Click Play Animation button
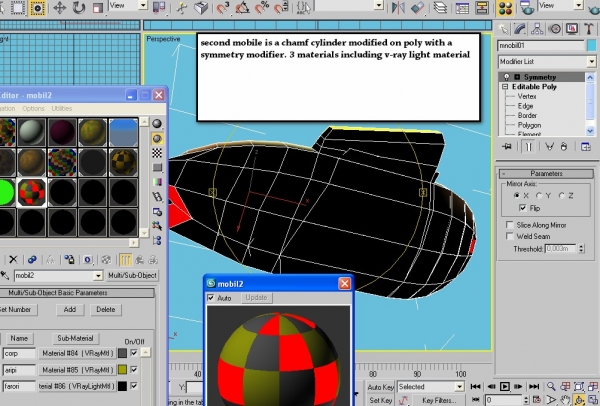Image resolution: width=600 pixels, height=406 pixels. coord(505,386)
